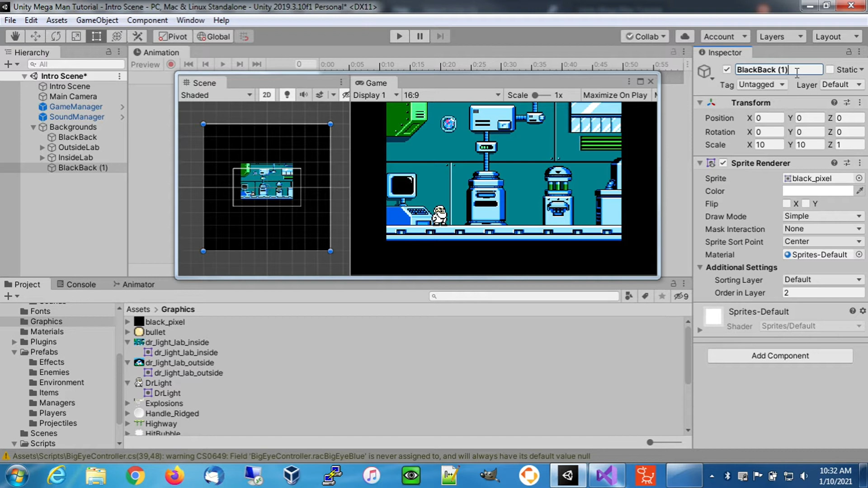Screen dimensions: 868x488
Task: Open GIMP from the taskbar
Action: pos(490,475)
